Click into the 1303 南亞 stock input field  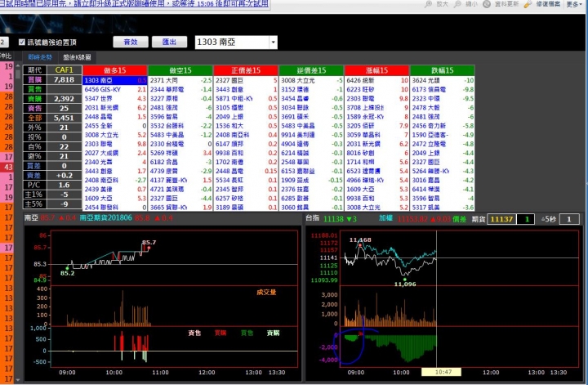(x=232, y=43)
